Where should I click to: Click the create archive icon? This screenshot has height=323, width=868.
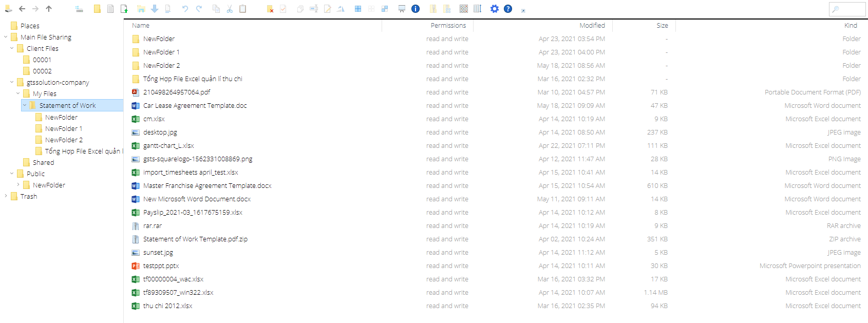[446, 9]
